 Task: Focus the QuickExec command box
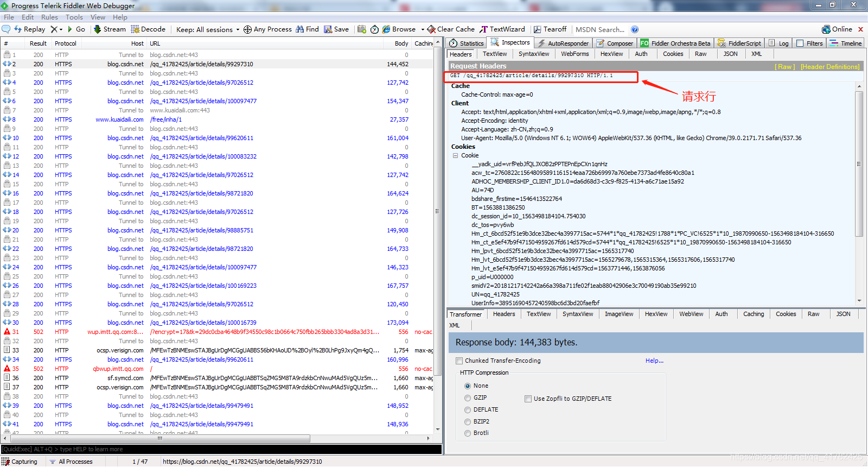click(x=221, y=450)
